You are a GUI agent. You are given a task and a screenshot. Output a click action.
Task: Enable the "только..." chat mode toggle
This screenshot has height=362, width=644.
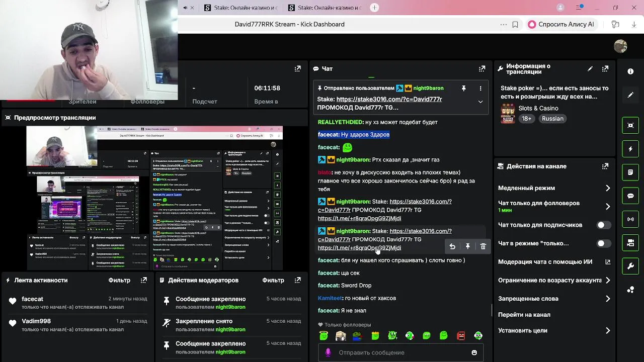coord(603,243)
